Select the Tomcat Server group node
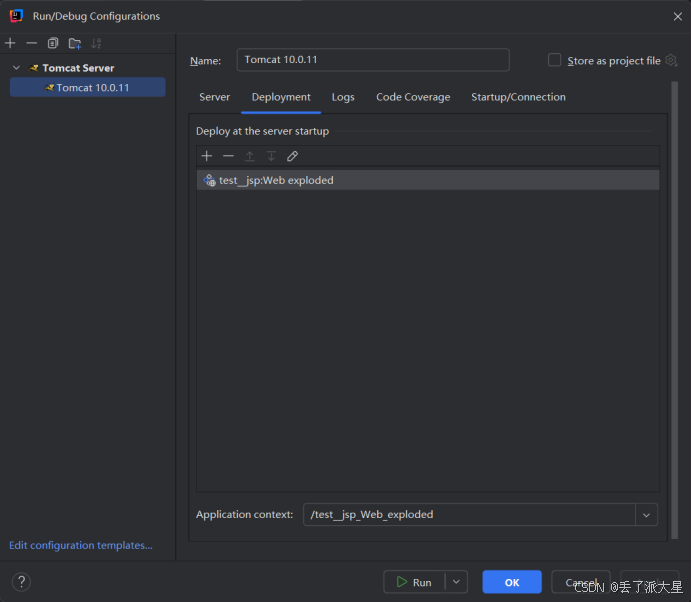692x602 pixels. pyautogui.click(x=78, y=68)
